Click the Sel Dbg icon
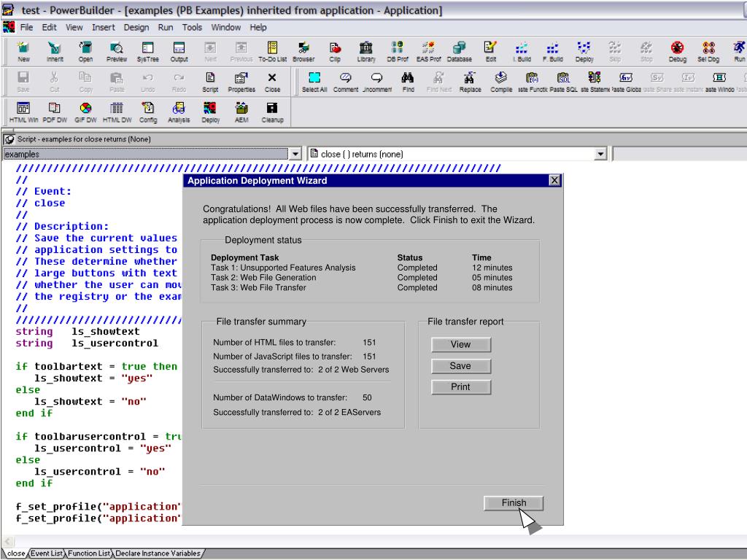 coord(708,52)
